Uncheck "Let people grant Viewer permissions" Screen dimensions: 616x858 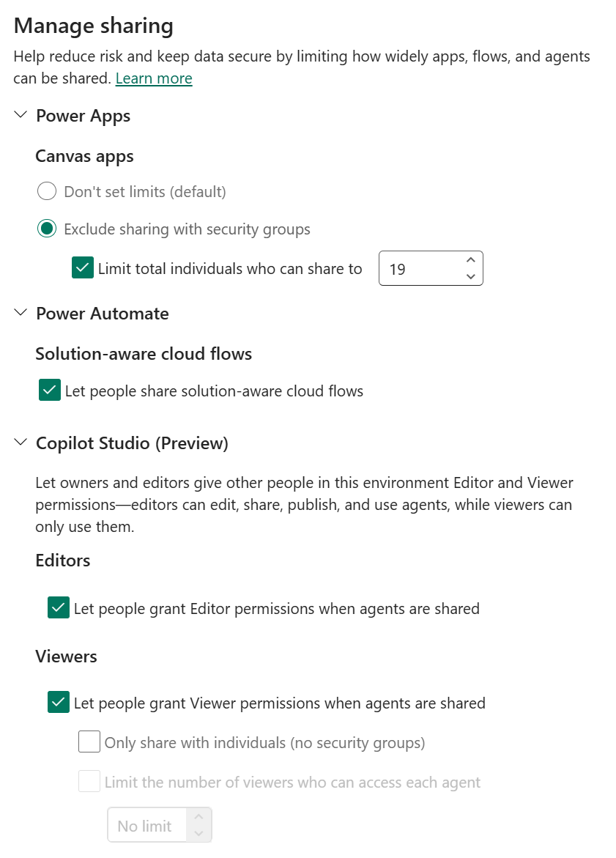click(58, 702)
